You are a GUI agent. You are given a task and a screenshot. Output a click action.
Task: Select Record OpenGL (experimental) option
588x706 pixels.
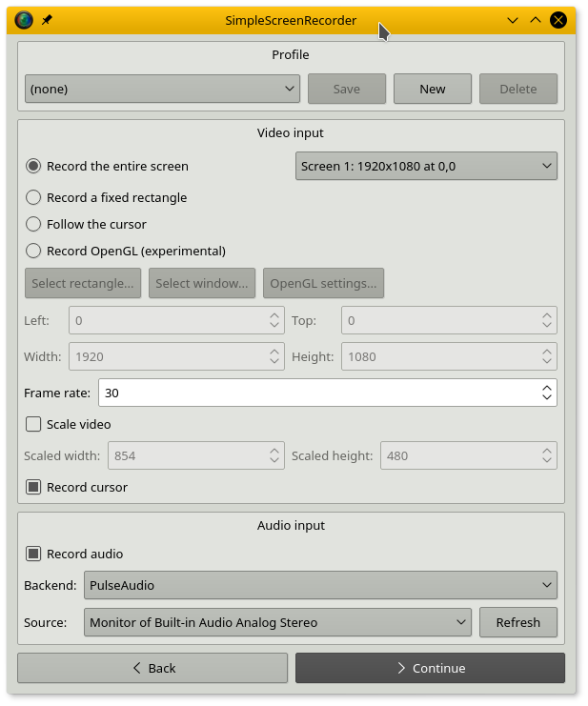click(33, 252)
